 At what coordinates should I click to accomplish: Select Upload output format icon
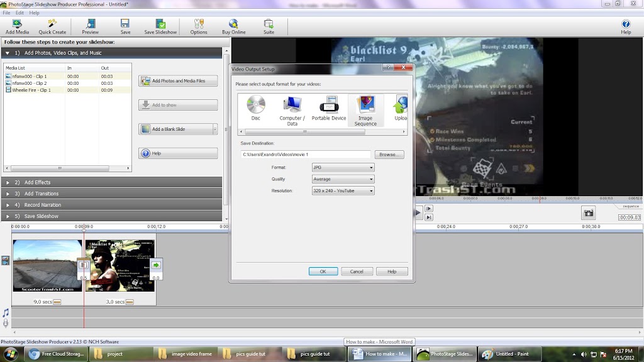click(x=401, y=108)
